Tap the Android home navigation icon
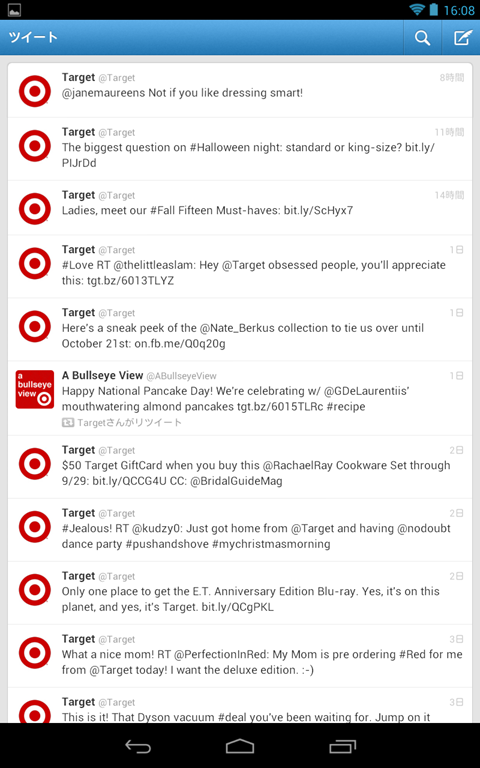The height and width of the screenshot is (768, 480). tap(240, 746)
